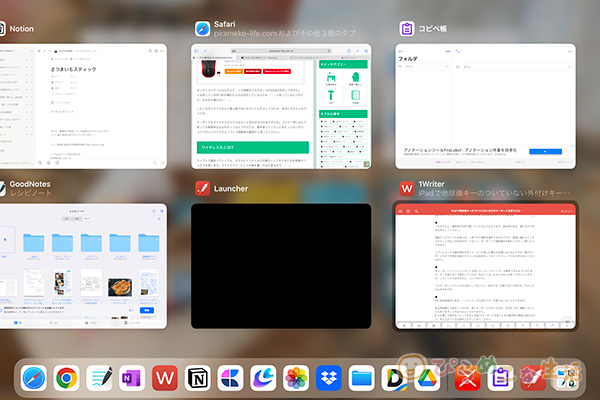Click the 1Writer document title under its name
Viewport: 600px width, 400px height.
494,193
